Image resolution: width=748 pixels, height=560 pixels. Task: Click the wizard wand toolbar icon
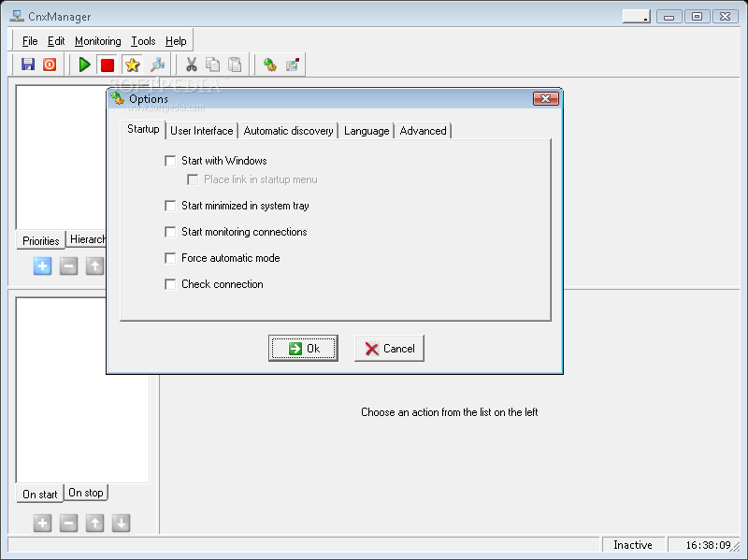coord(157,65)
